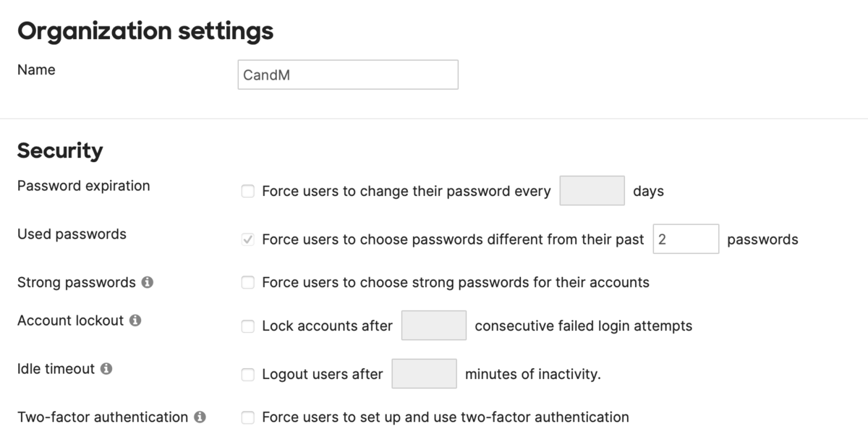Screen dimensions: 868x437
Task: Select the failed login attempts number box
Action: coord(433,326)
